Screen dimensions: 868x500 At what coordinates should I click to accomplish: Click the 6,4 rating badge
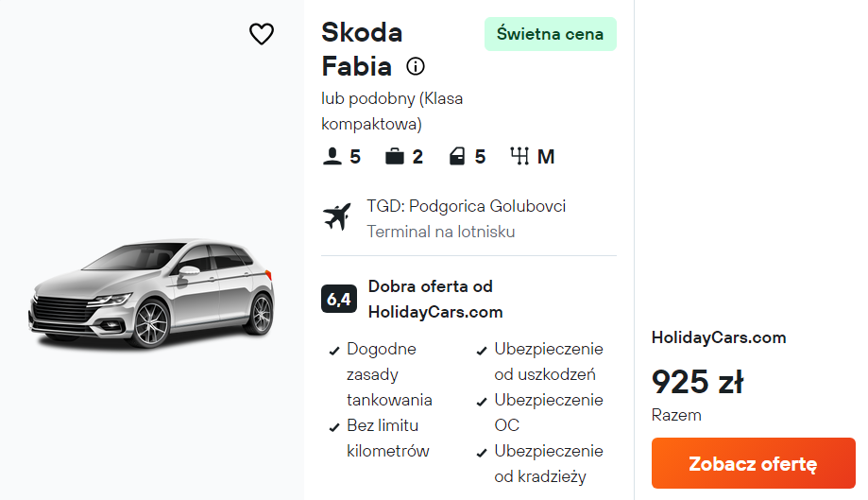pos(338,299)
